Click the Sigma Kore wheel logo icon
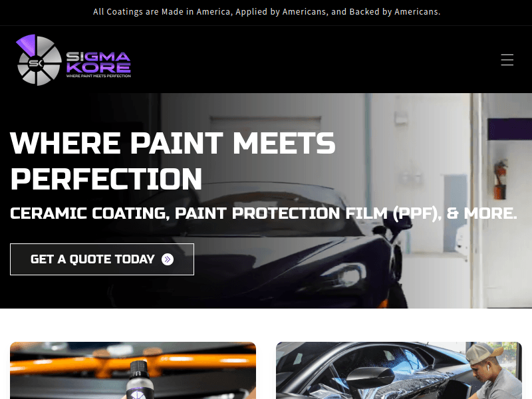Image resolution: width=532 pixels, height=399 pixels. click(39, 60)
